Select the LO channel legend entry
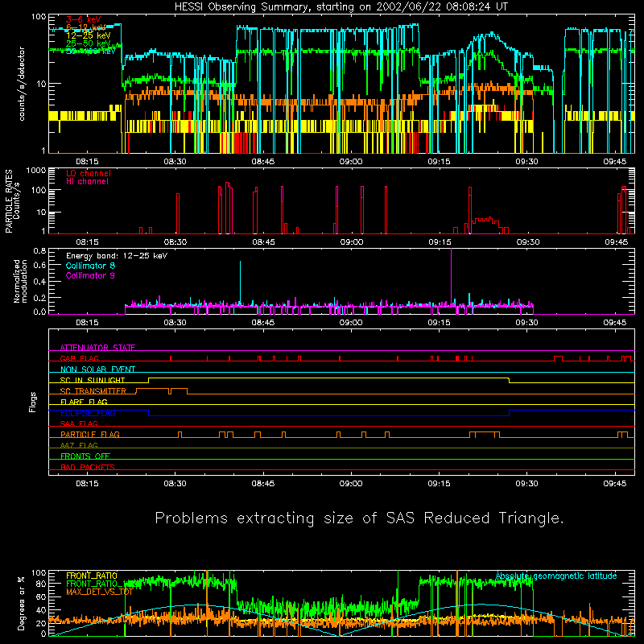Screen dimensions: 644x644 pyautogui.click(x=89, y=173)
